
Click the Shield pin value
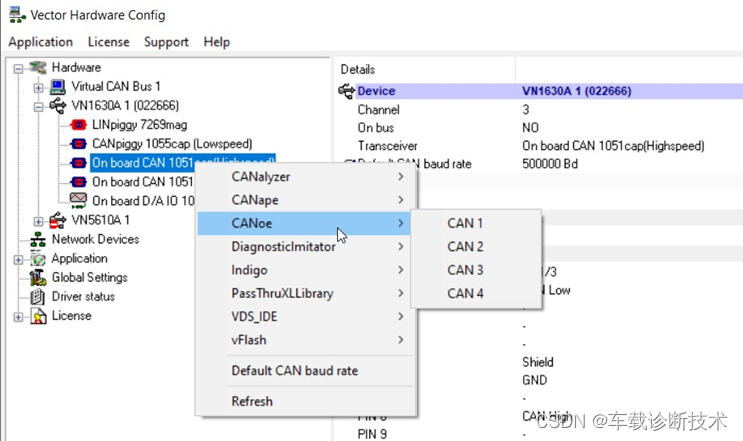(537, 362)
